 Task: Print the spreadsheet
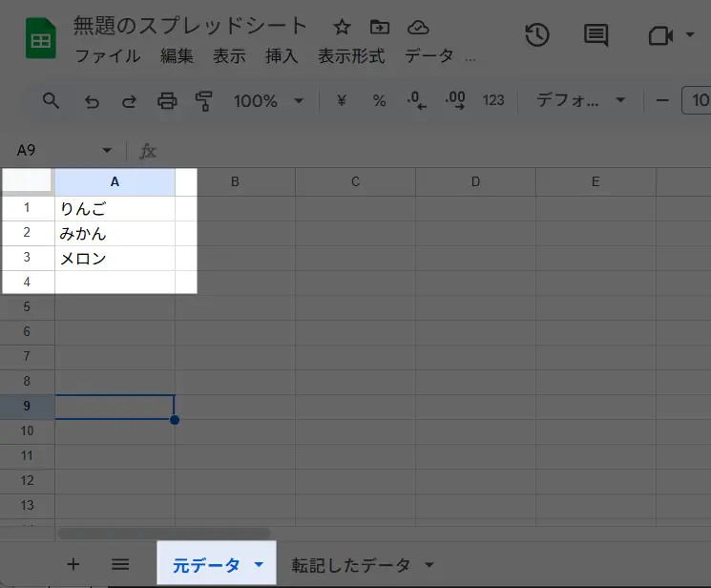pos(167,100)
